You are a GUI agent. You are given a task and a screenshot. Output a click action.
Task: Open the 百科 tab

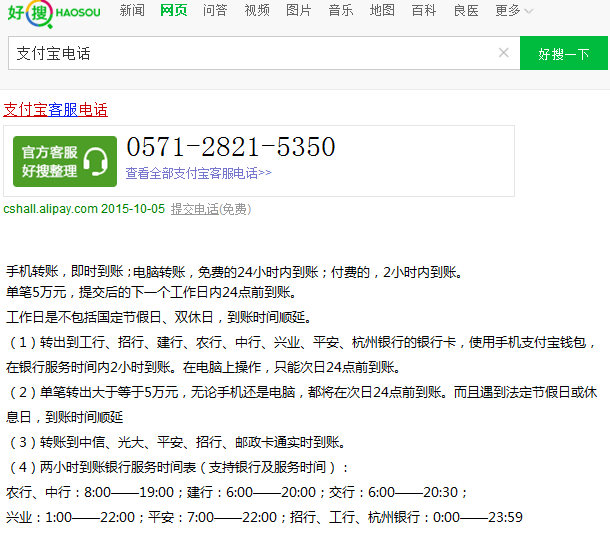coord(424,10)
